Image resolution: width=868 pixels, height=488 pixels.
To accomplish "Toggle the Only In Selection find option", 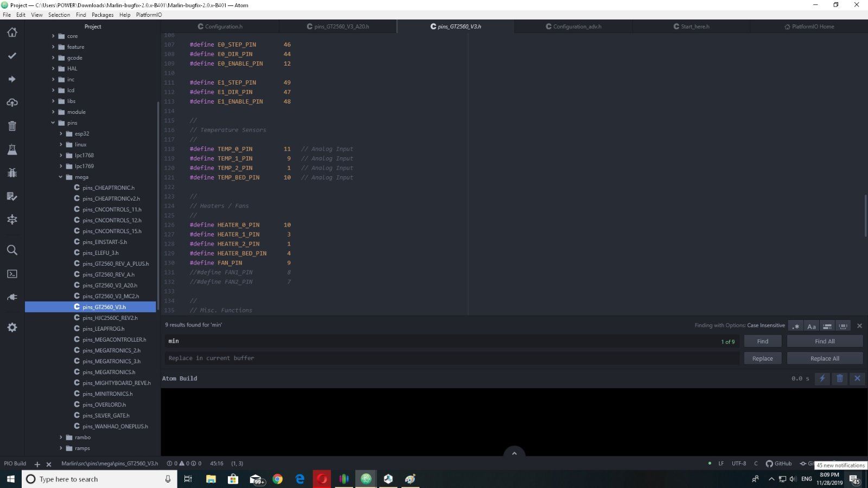I will tap(827, 326).
